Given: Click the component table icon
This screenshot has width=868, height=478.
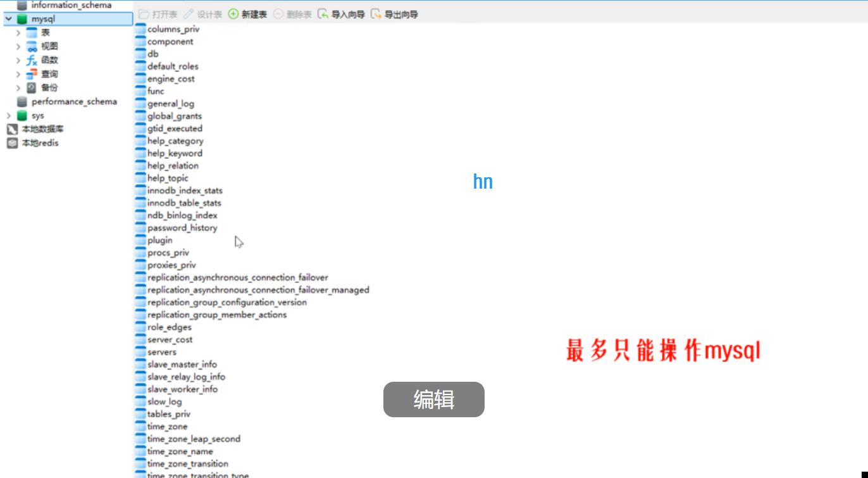Looking at the screenshot, I should pos(140,42).
